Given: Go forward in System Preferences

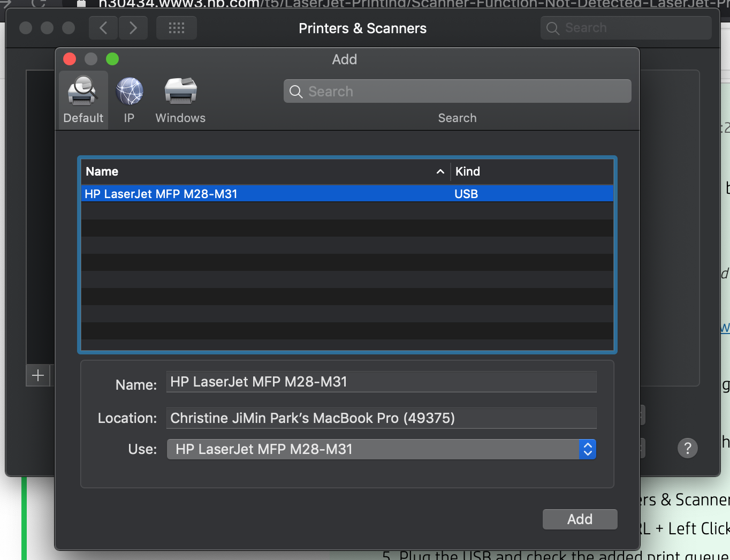Looking at the screenshot, I should (133, 28).
